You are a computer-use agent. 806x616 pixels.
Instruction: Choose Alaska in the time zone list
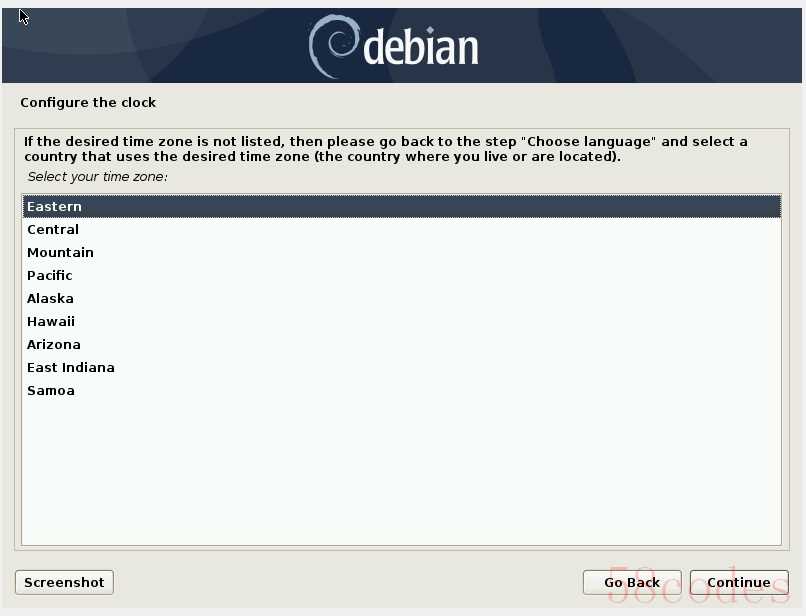[401, 298]
